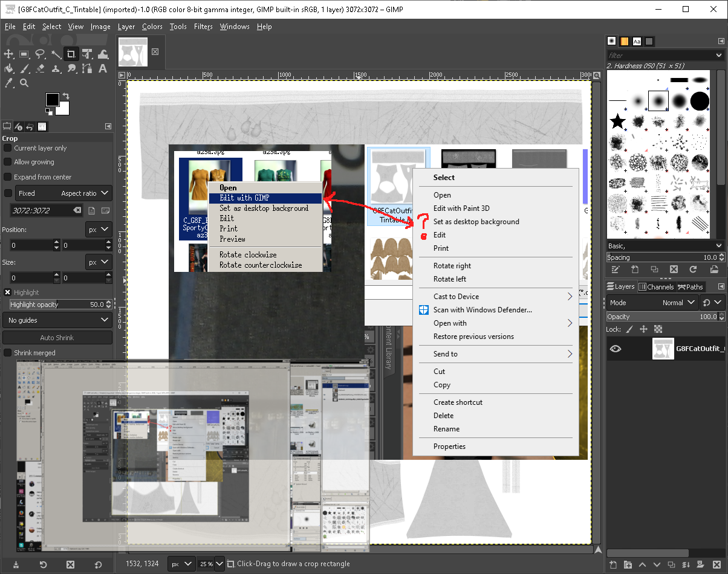Refresh the brushes list
Viewport: 728px width, 574px height.
[x=694, y=269]
